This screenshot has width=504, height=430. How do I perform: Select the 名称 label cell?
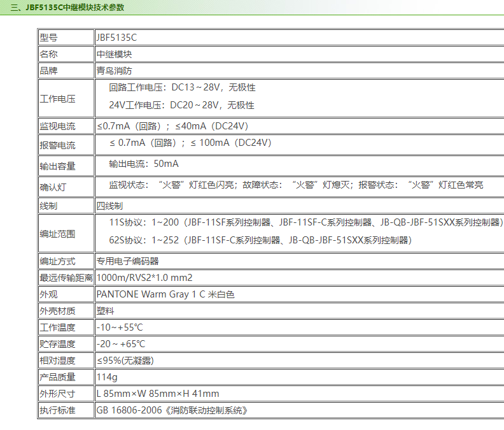[66, 54]
